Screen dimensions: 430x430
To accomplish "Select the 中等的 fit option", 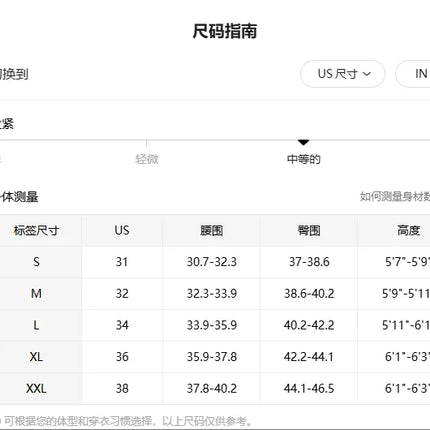I will [303, 159].
